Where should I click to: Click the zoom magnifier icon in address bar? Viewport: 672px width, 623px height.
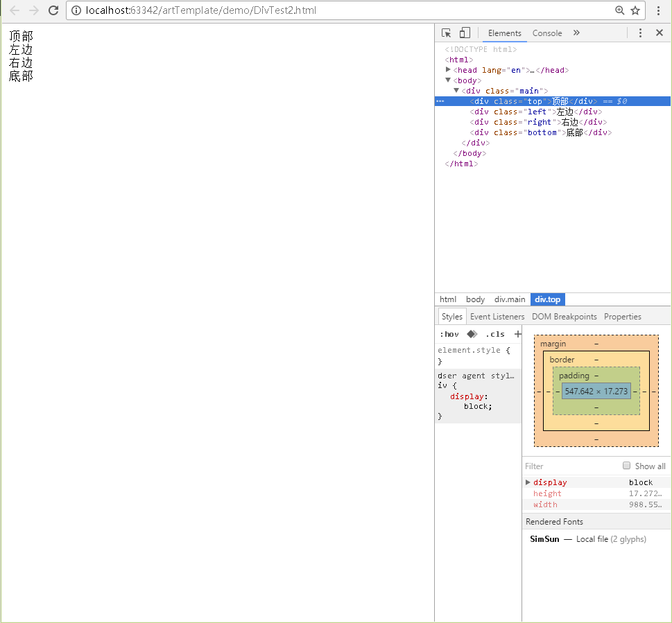point(620,10)
